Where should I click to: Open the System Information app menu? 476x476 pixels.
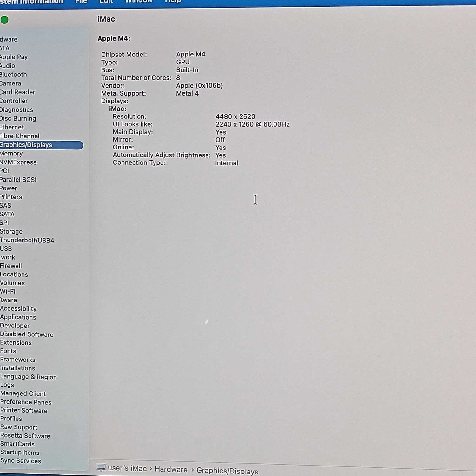(31, 2)
